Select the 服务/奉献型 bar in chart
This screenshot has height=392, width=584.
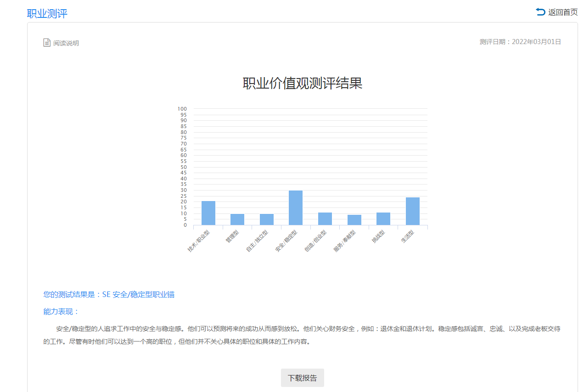pyautogui.click(x=354, y=220)
